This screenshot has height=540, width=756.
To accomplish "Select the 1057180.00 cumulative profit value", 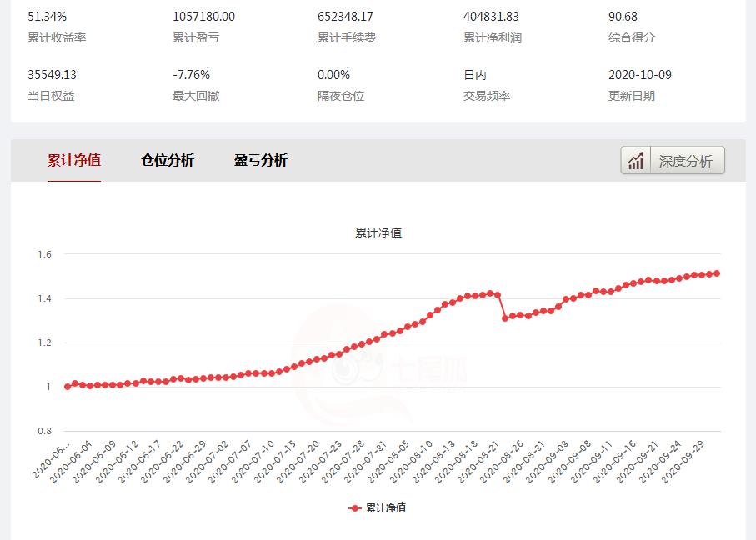I will [203, 17].
